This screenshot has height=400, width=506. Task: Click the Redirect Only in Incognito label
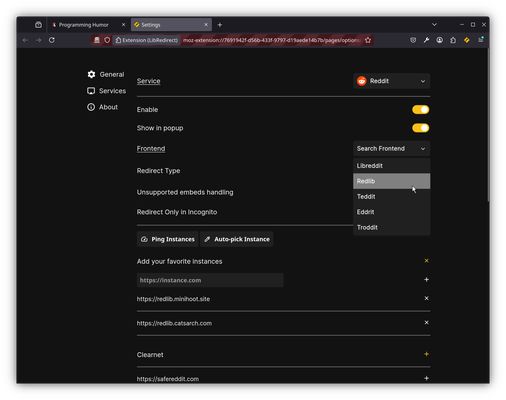coord(177,212)
